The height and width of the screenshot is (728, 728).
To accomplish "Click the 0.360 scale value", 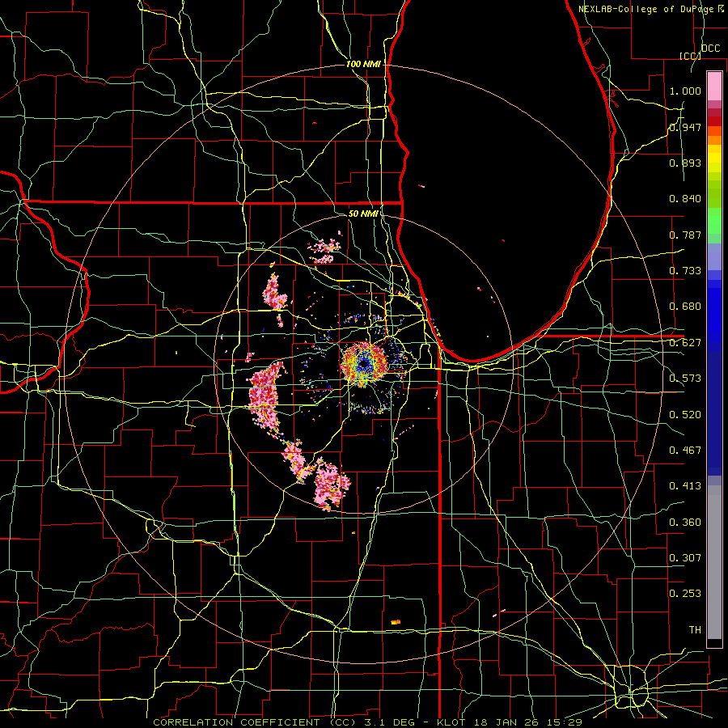I will tap(685, 523).
